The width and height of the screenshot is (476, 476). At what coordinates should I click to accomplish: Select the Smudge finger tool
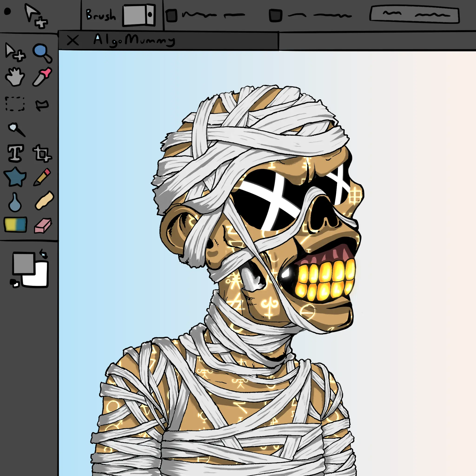coord(44,200)
